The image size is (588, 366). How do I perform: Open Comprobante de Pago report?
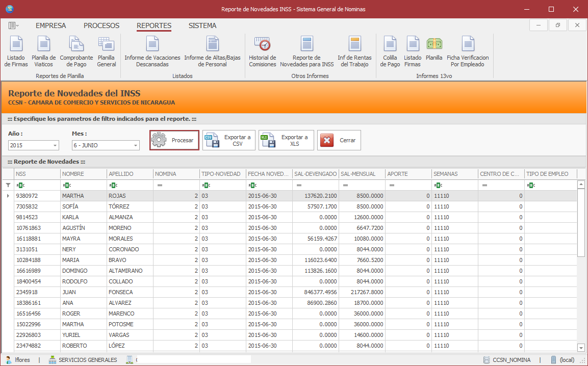point(76,52)
